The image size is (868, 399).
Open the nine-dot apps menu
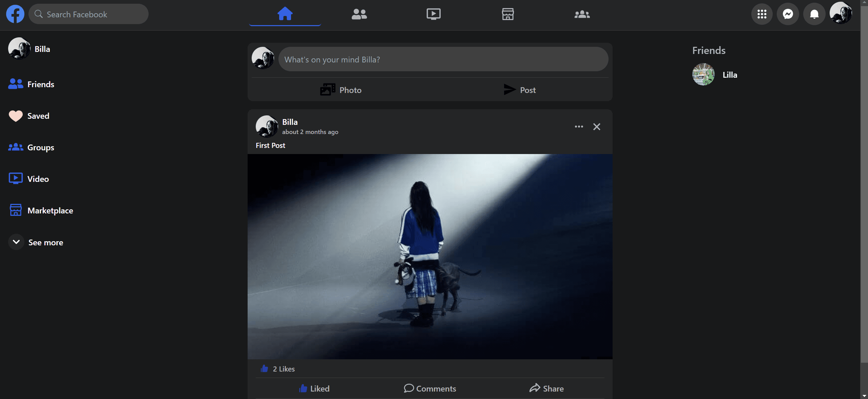762,14
